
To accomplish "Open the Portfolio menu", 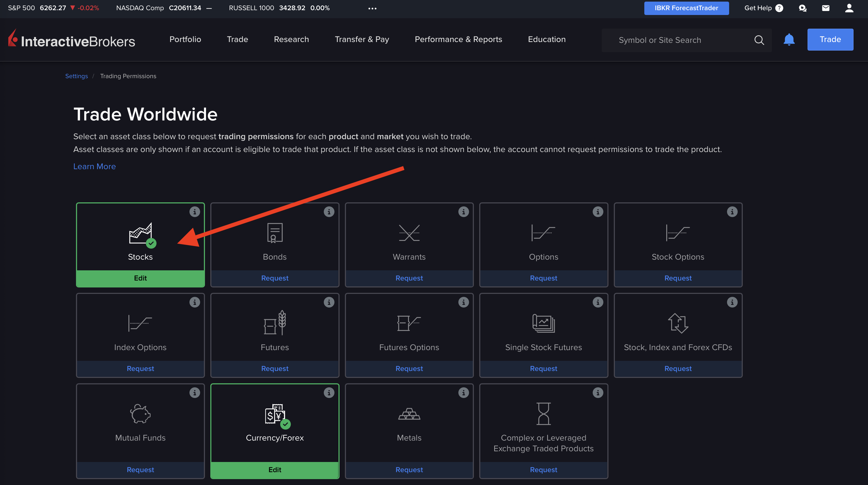I will [x=185, y=39].
